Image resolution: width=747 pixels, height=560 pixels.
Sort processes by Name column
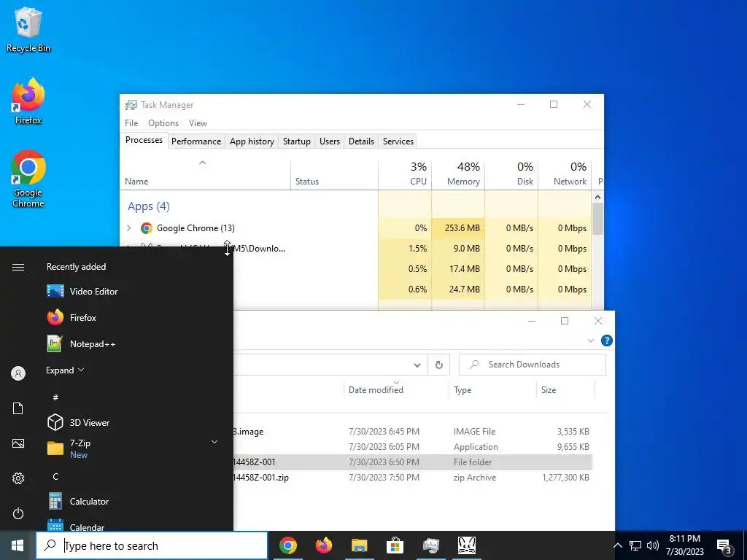(x=205, y=174)
